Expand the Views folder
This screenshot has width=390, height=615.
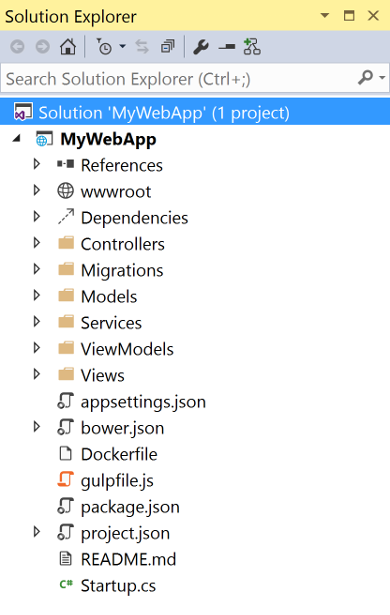(x=37, y=374)
